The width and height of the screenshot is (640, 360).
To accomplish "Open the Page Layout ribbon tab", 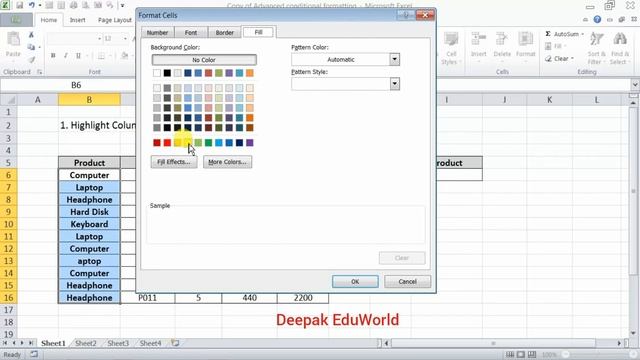I will point(115,20).
